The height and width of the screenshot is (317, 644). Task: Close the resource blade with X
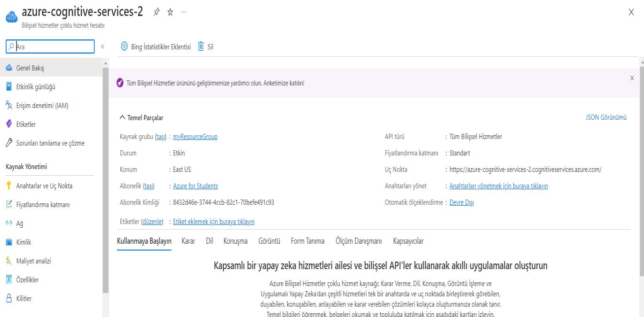tap(631, 12)
